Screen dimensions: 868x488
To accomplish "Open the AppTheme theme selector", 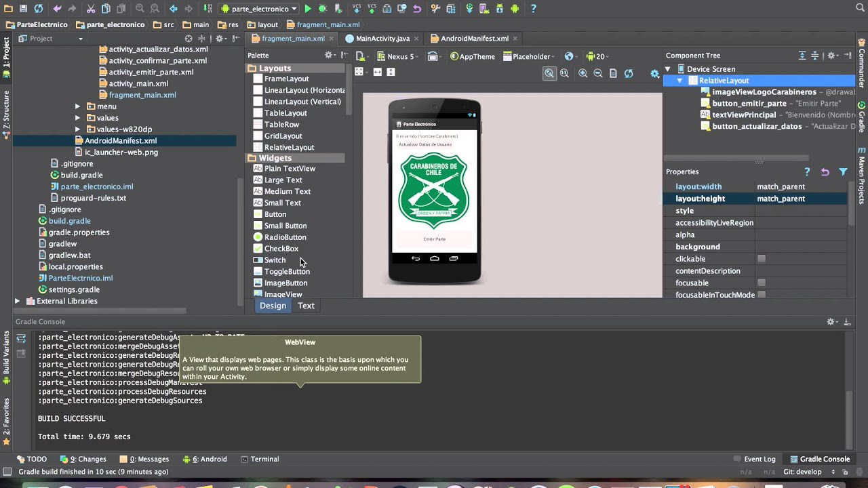I will 473,56.
